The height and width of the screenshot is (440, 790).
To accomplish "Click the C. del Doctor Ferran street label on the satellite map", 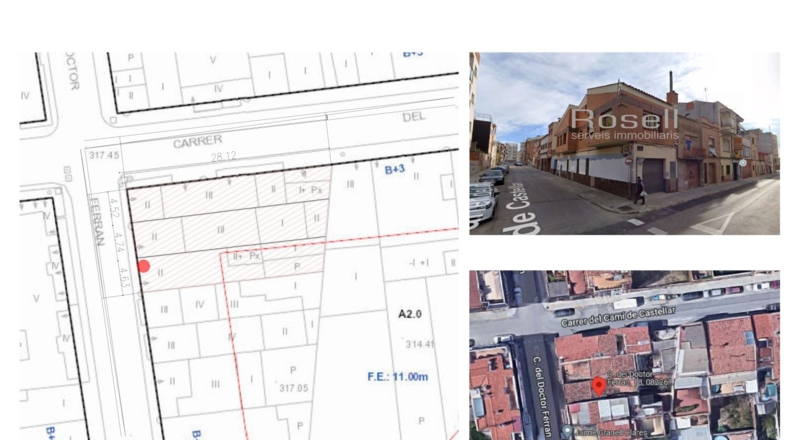I will pos(542,396).
